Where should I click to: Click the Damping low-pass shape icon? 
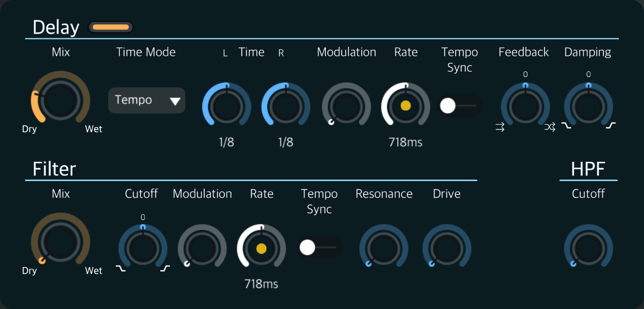(x=566, y=126)
